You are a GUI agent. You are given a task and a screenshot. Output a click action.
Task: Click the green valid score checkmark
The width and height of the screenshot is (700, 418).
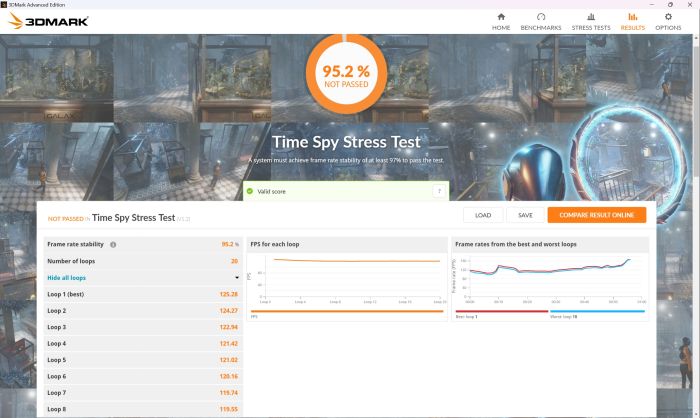(x=250, y=190)
